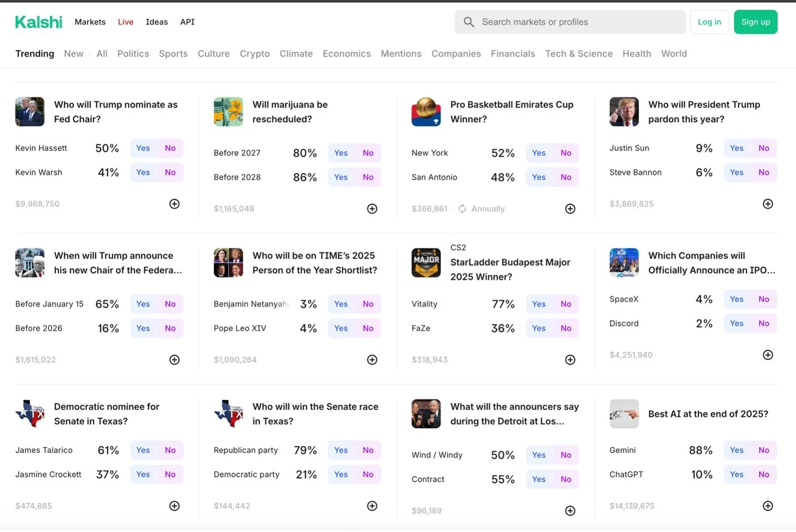Choose No for Kevin Warsh
The width and height of the screenshot is (796, 532).
pos(170,173)
